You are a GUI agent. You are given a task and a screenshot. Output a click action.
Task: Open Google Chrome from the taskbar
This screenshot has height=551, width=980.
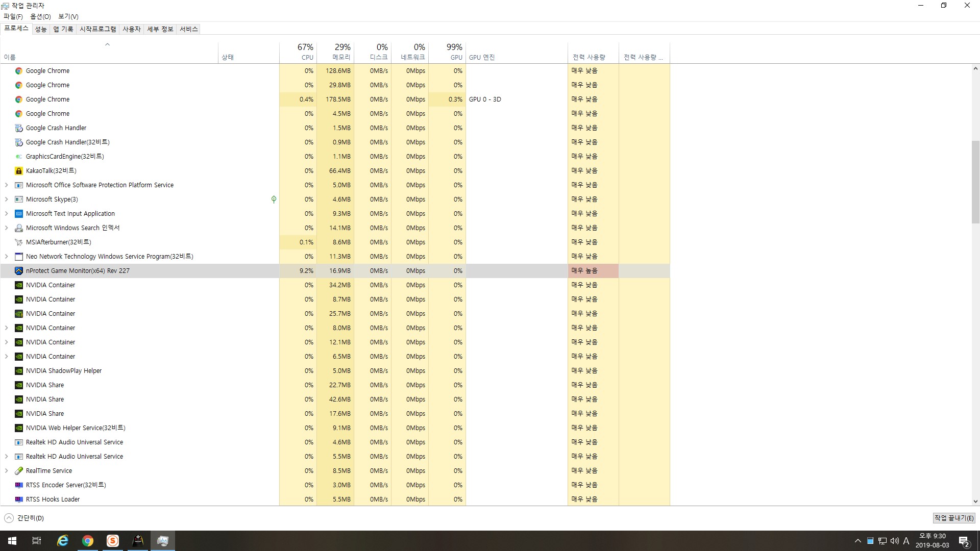pos(88,541)
